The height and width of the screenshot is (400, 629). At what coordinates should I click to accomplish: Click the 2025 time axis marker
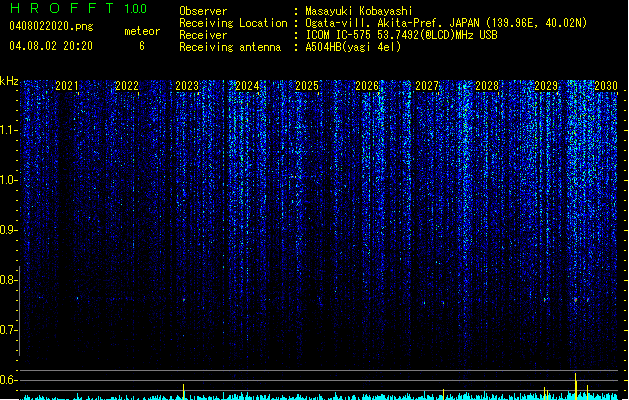click(x=307, y=86)
